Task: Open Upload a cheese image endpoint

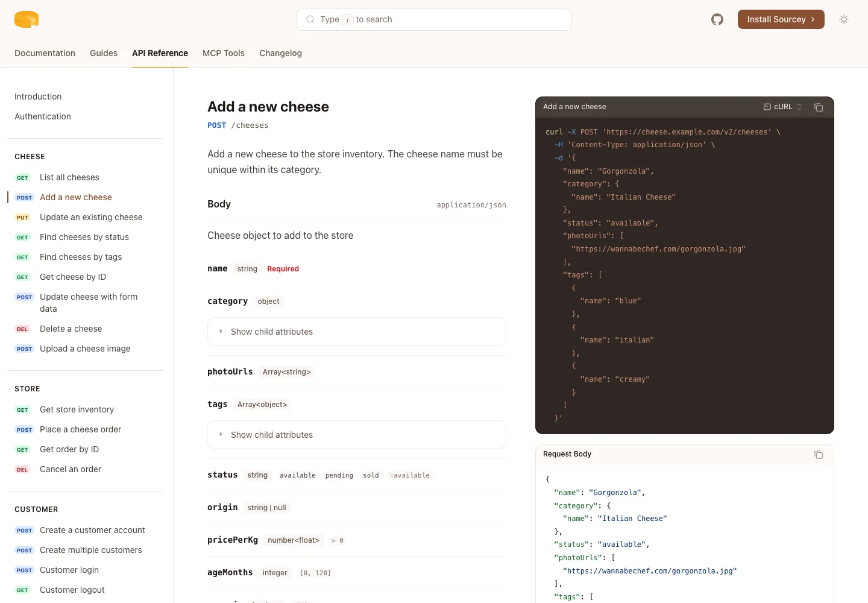Action: click(86, 349)
